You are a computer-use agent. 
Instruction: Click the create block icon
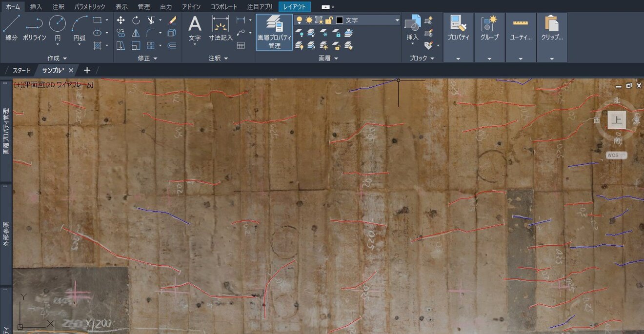click(x=428, y=20)
